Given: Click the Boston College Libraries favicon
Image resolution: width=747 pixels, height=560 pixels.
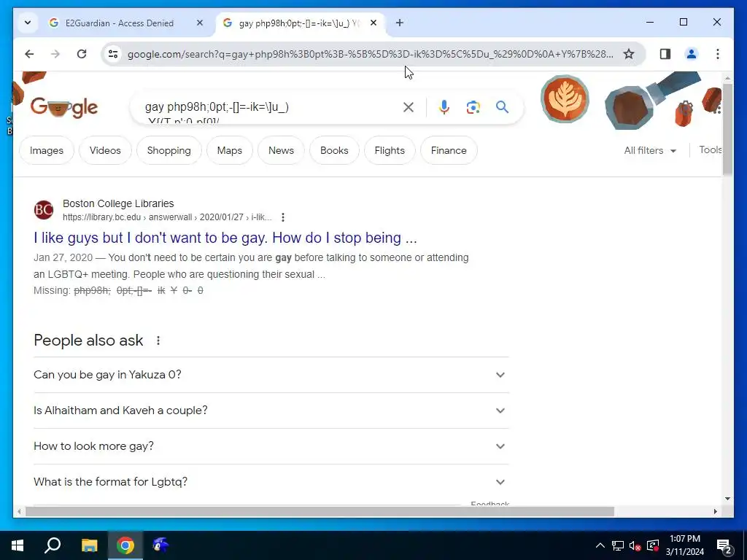Looking at the screenshot, I should click(44, 210).
